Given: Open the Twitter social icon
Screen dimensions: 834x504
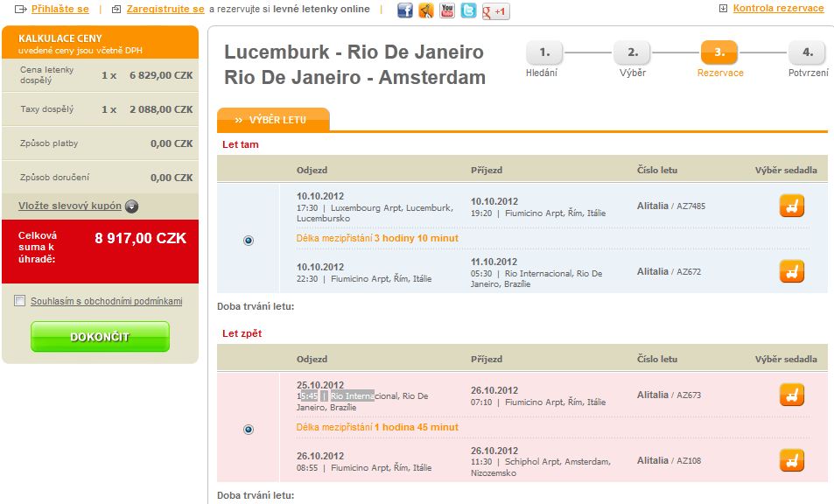Looking at the screenshot, I should coord(468,10).
